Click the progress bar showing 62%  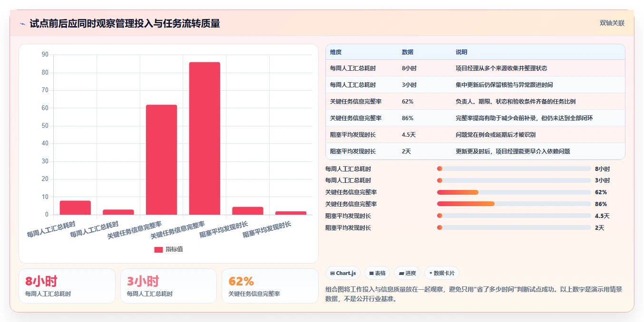[514, 192]
